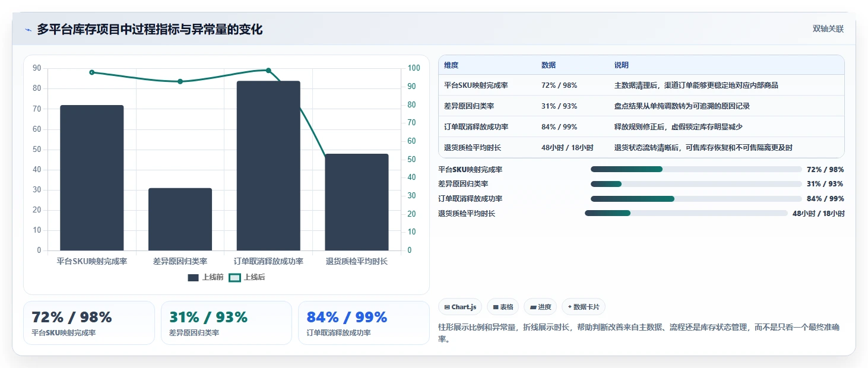
Task: Click the 维度 table column header
Action: 451,65
